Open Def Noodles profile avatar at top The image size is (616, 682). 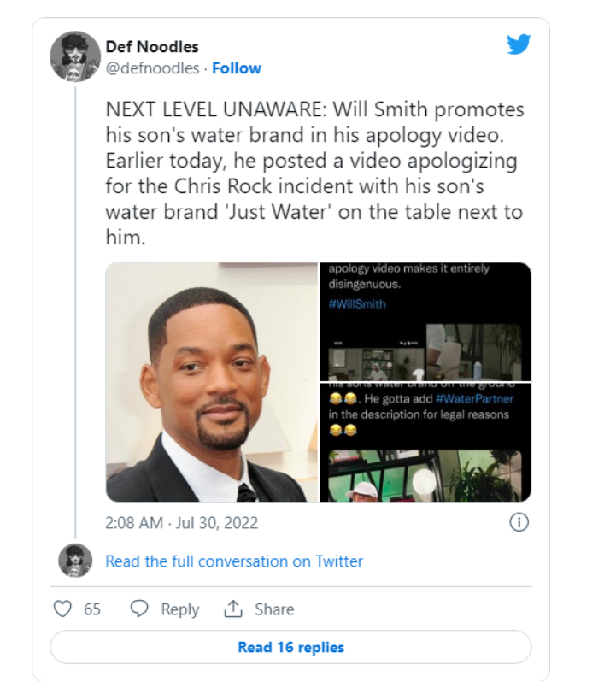coord(76,56)
